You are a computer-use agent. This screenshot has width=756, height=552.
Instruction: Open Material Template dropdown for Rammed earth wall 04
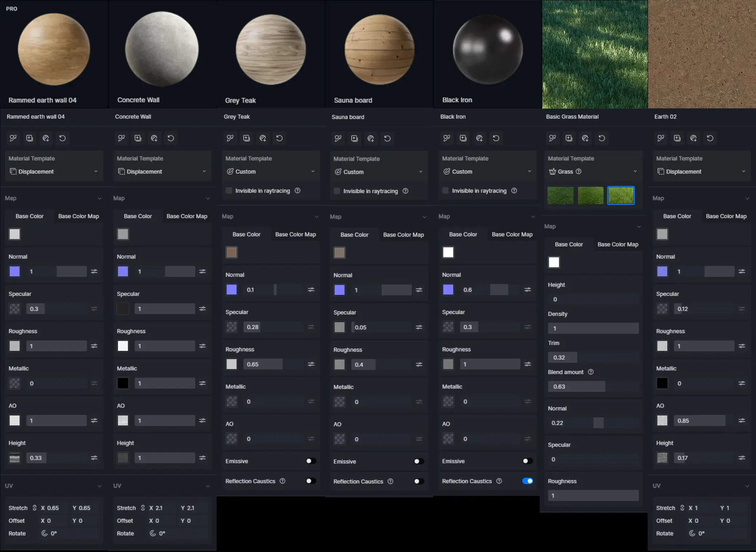pyautogui.click(x=54, y=172)
